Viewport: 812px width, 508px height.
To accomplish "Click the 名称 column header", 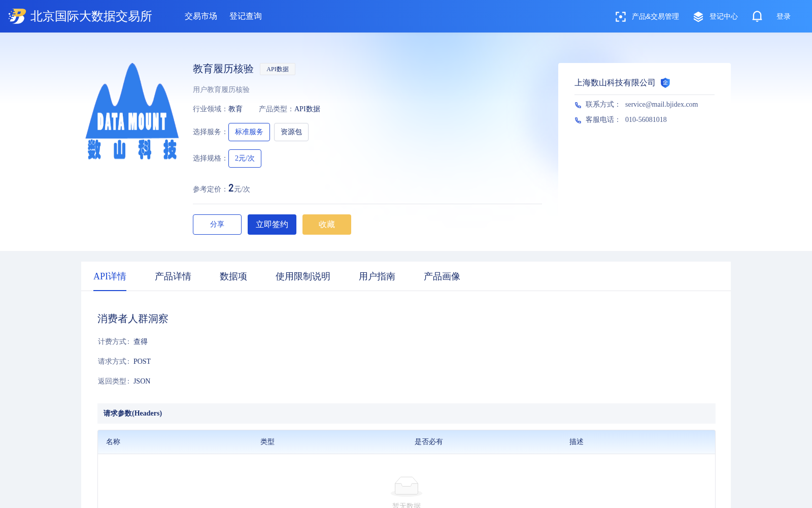I will [x=113, y=442].
